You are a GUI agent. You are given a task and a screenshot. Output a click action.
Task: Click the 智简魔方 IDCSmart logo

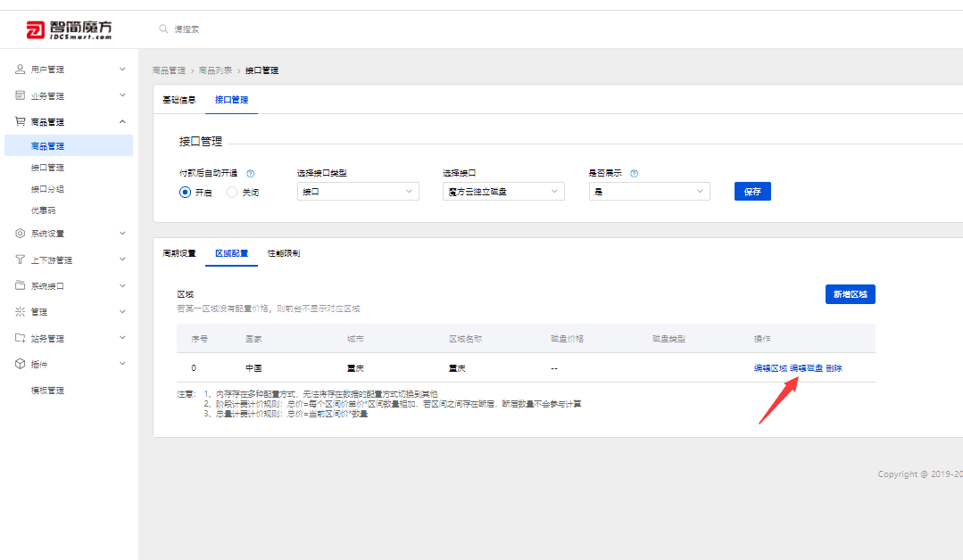click(69, 29)
